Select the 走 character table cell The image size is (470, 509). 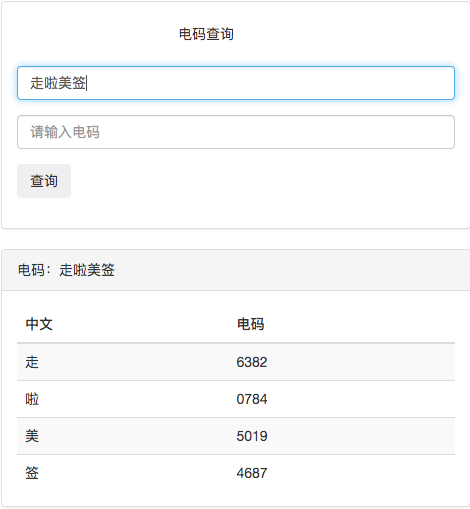pyautogui.click(x=32, y=362)
